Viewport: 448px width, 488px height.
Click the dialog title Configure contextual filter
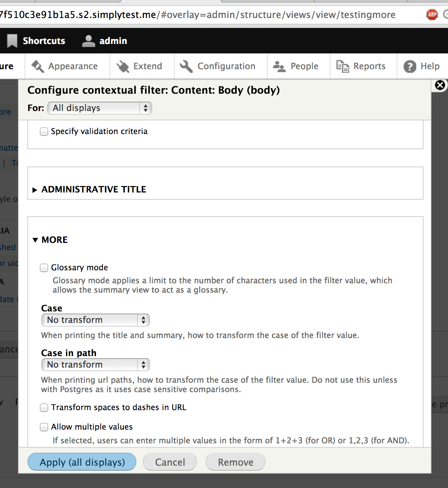[154, 90]
